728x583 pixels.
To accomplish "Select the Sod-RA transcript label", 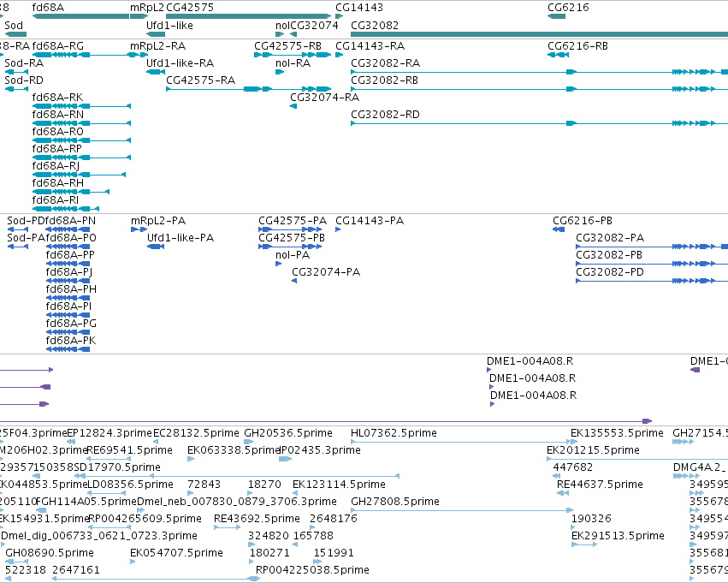I will [24, 63].
